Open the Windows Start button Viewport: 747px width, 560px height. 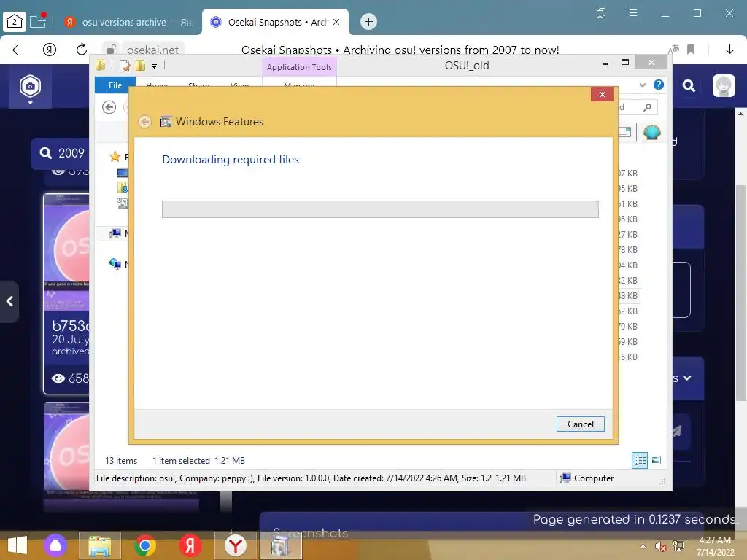tap(18, 545)
